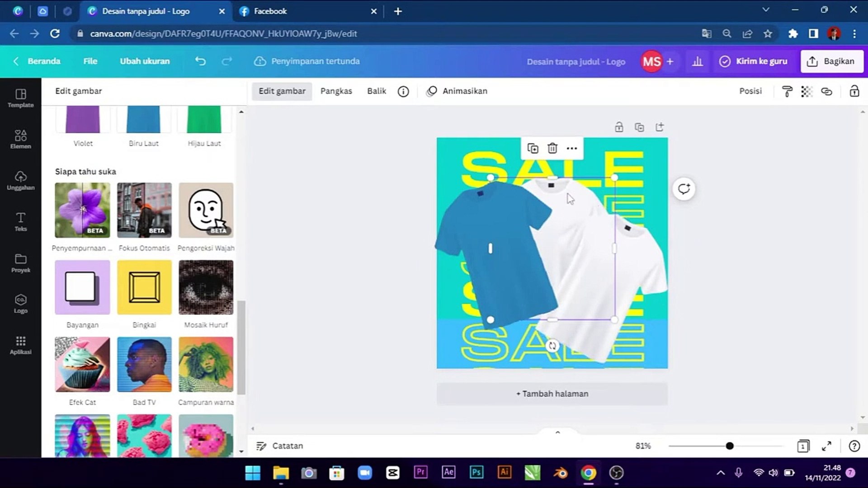The height and width of the screenshot is (488, 868).
Task: Open the File menu
Action: (x=90, y=61)
